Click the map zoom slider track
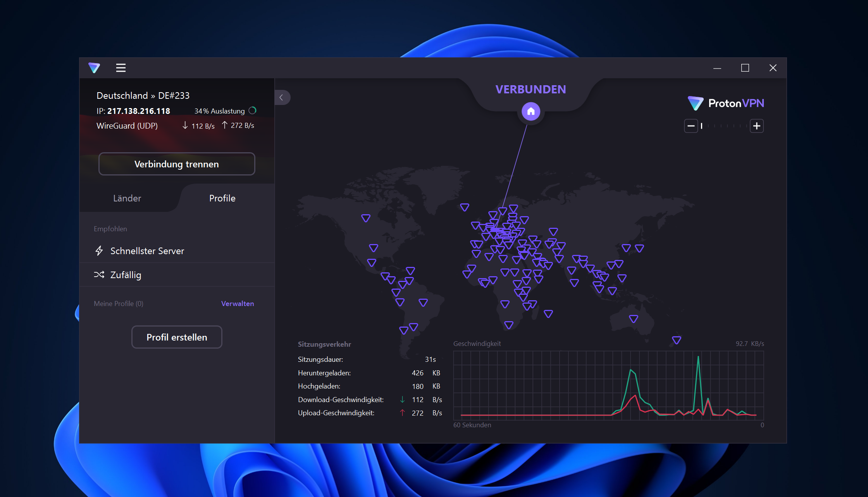868x497 pixels. point(724,126)
